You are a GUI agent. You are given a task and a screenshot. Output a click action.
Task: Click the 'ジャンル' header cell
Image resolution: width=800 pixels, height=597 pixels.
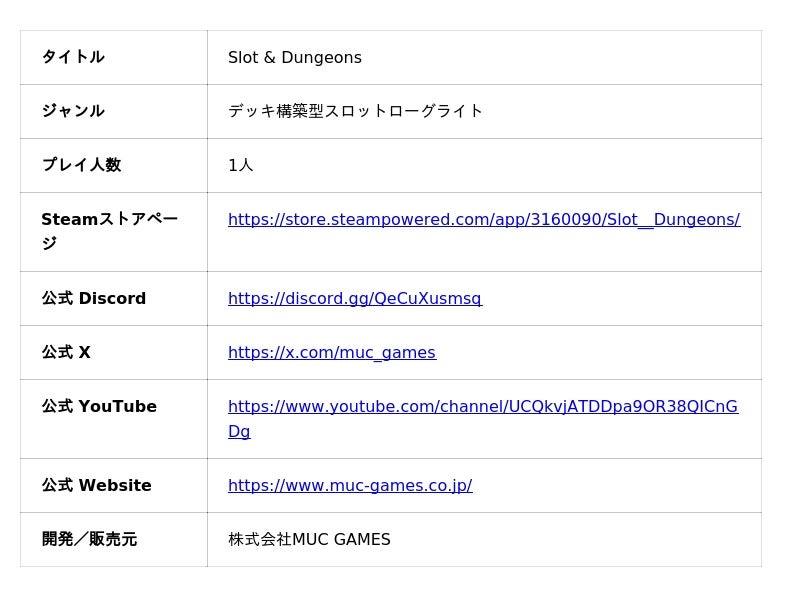tap(73, 112)
